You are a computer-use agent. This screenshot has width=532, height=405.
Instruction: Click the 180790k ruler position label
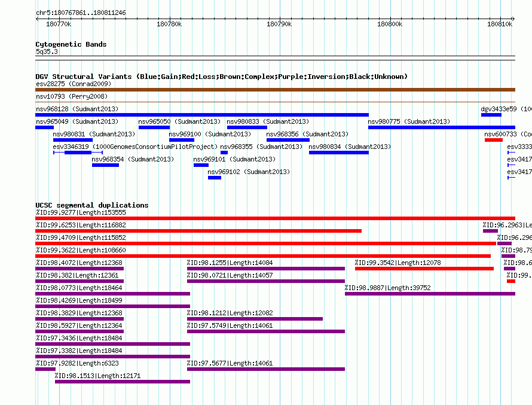(x=279, y=24)
